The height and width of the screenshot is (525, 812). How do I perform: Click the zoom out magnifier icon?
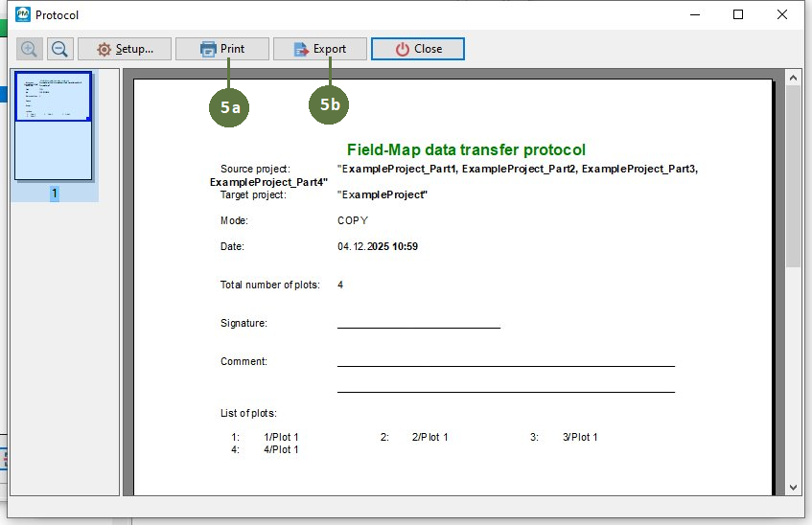tap(59, 49)
